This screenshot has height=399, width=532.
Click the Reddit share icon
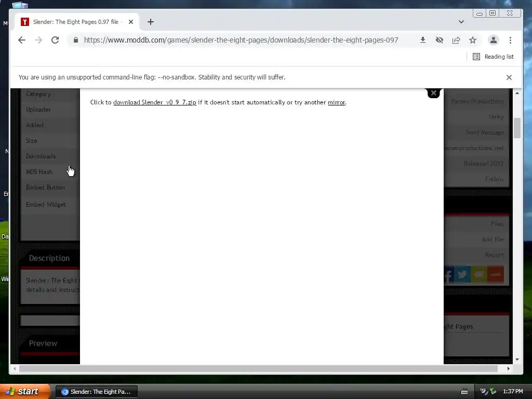pos(495,274)
